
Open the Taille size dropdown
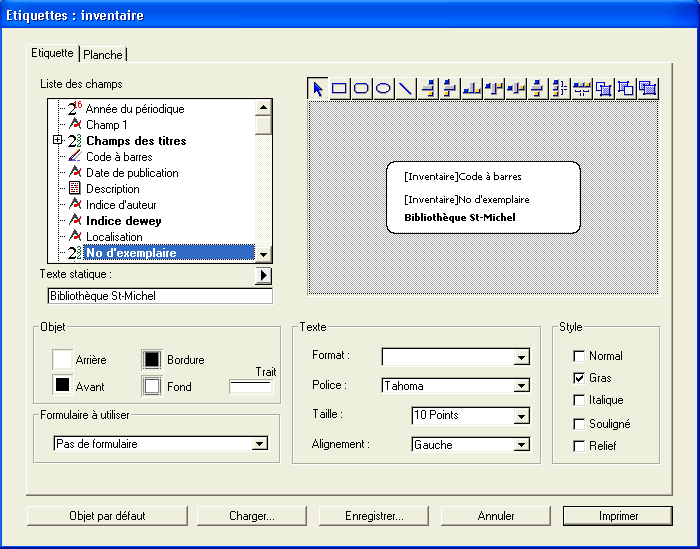point(521,416)
